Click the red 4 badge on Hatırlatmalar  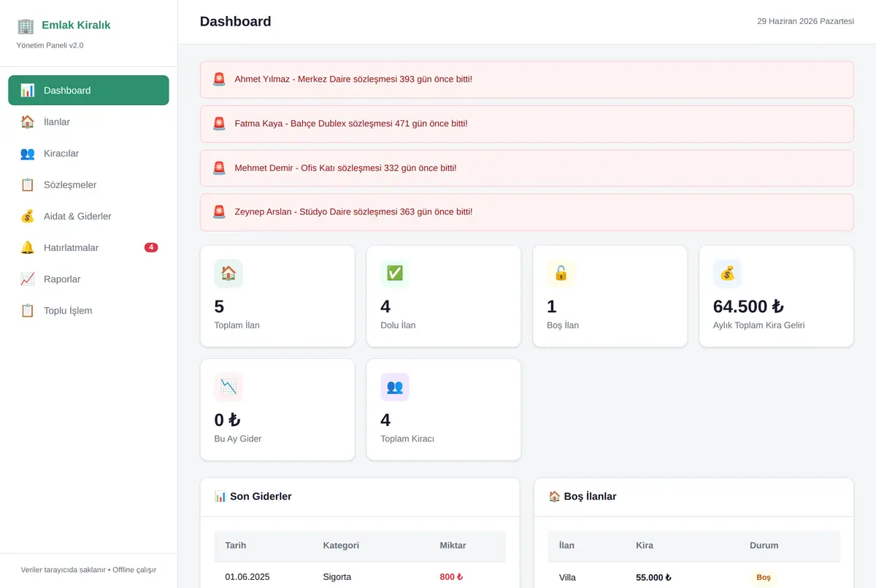151,247
